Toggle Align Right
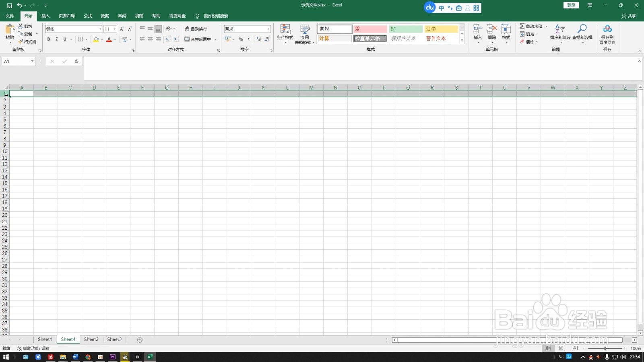This screenshot has height=362, width=644. click(x=158, y=39)
